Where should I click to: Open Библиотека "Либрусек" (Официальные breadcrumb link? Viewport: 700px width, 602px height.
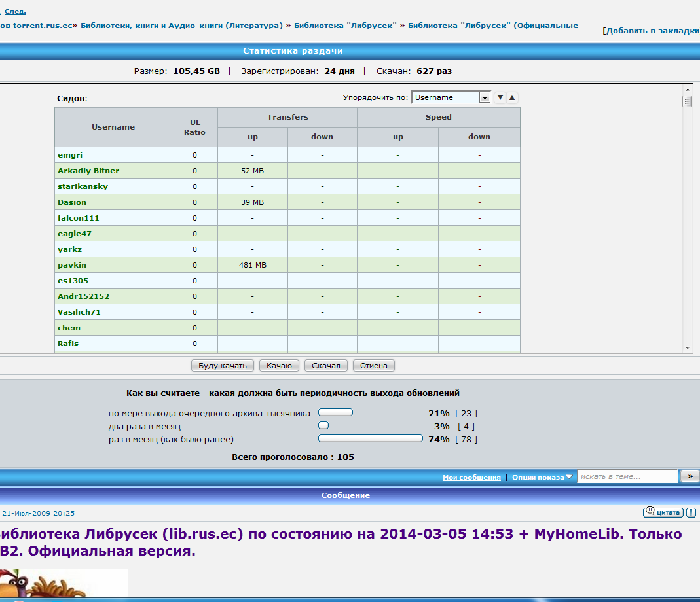tap(493, 26)
